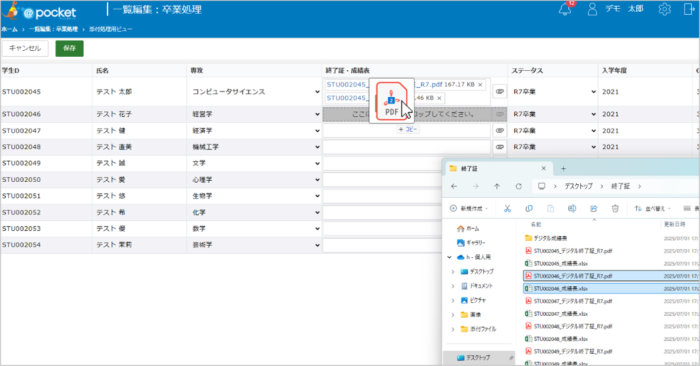Add a new Explorer tab
Viewport: 700px width, 366px height.
563,168
